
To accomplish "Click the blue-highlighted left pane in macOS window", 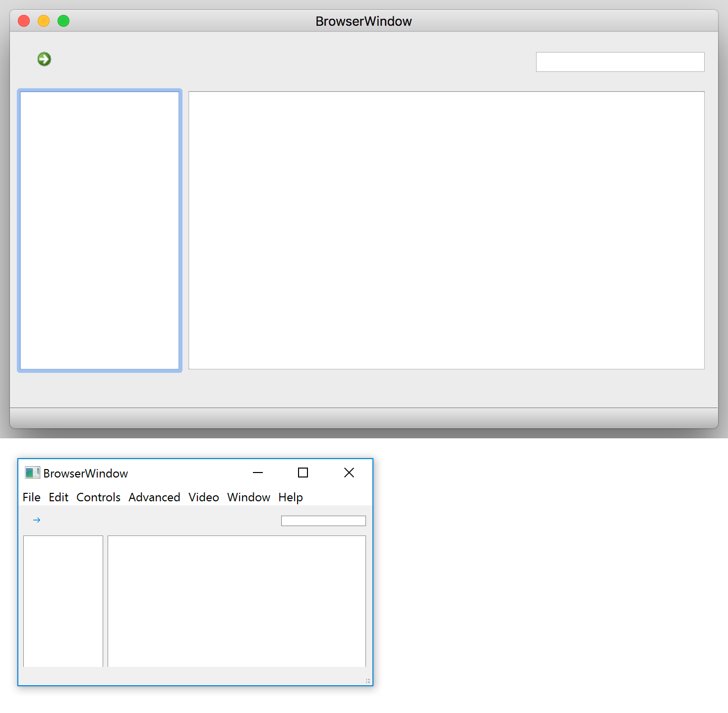I will [x=100, y=231].
